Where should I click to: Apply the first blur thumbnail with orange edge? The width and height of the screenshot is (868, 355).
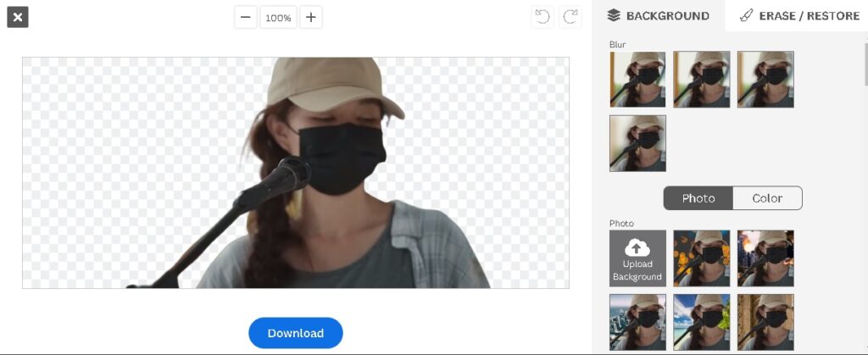click(637, 79)
